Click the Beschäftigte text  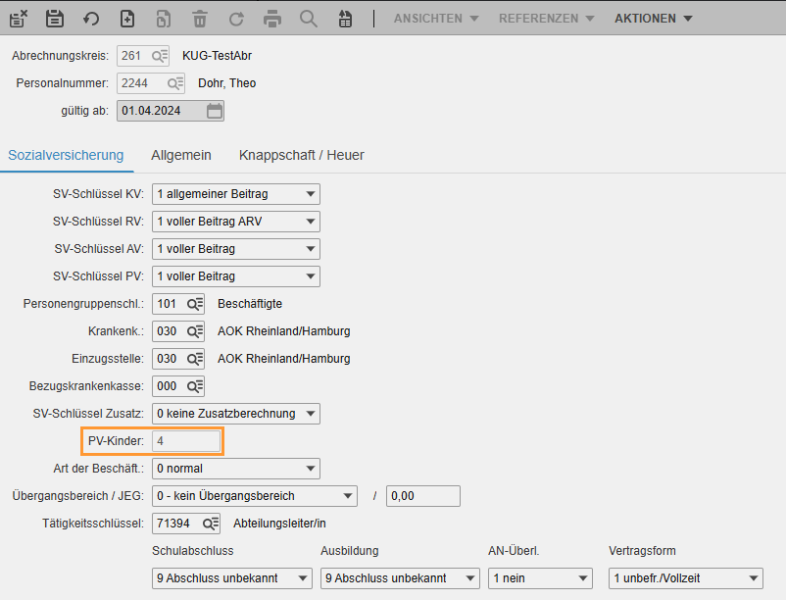click(250, 304)
